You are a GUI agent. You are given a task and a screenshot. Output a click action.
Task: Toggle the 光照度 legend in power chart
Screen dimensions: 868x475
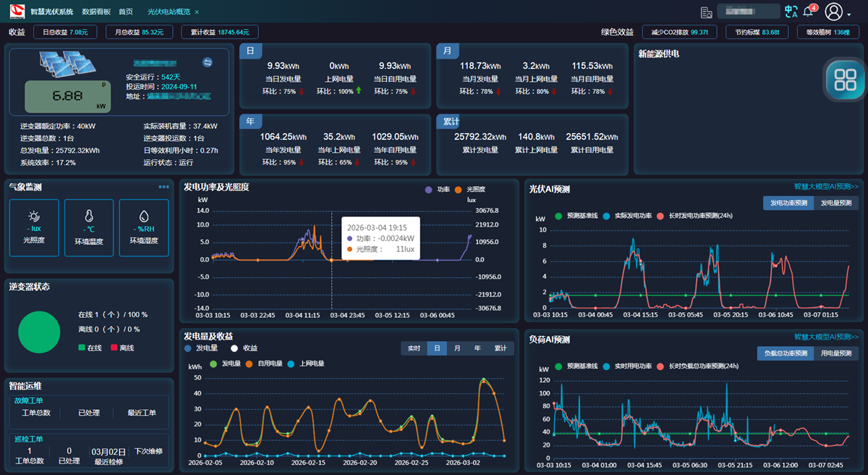[472, 189]
